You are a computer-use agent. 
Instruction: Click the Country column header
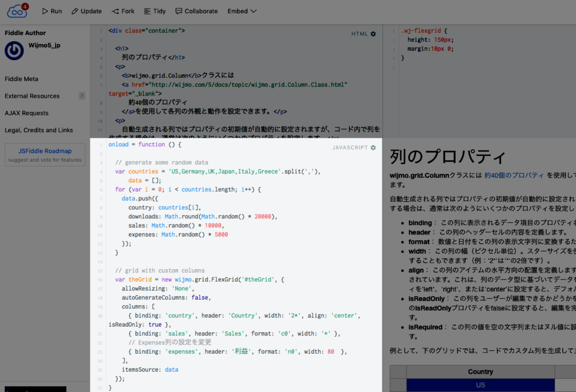(x=480, y=372)
